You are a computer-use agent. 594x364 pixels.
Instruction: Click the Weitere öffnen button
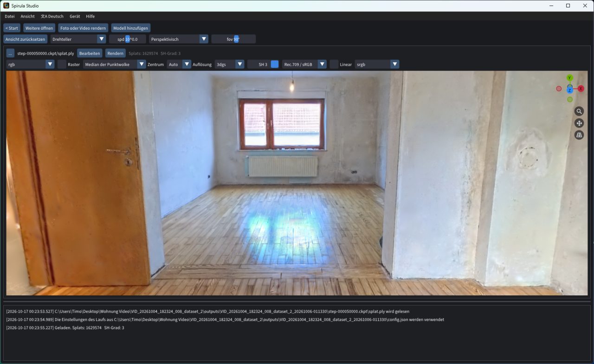pos(39,28)
